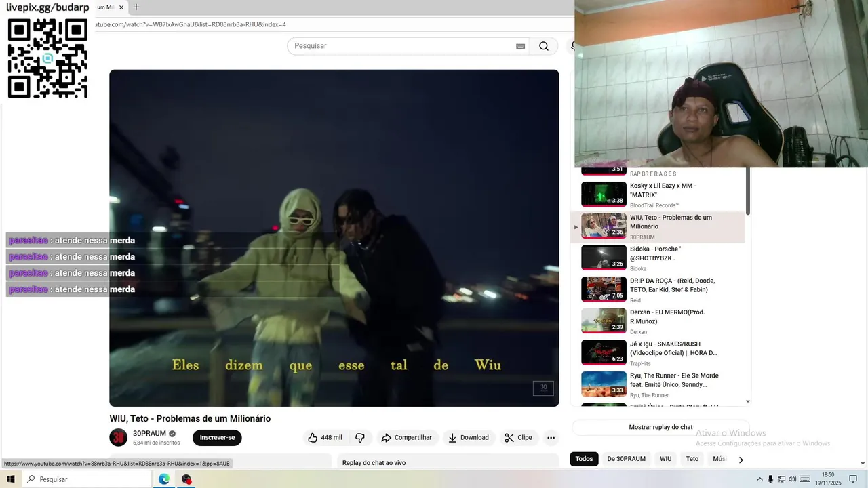Show hidden system tray icons chevron
This screenshot has height=488, width=868.
tap(759, 479)
